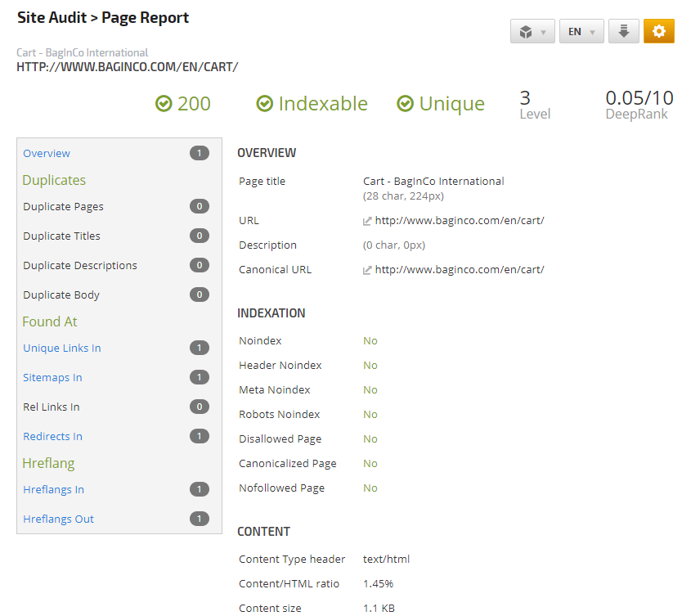Click external link icon beside Canonical URL
The width and height of the screenshot is (691, 616).
(367, 270)
